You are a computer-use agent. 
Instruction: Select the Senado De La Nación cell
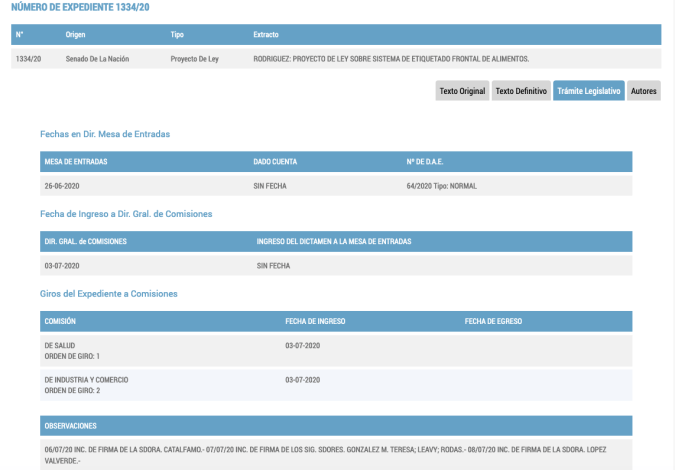click(98, 59)
